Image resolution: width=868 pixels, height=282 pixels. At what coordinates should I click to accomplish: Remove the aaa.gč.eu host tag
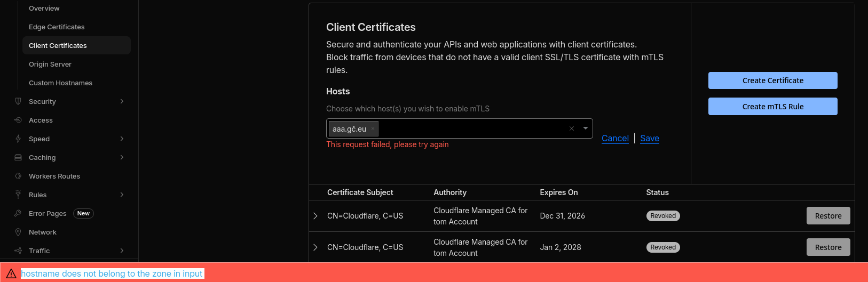click(373, 128)
